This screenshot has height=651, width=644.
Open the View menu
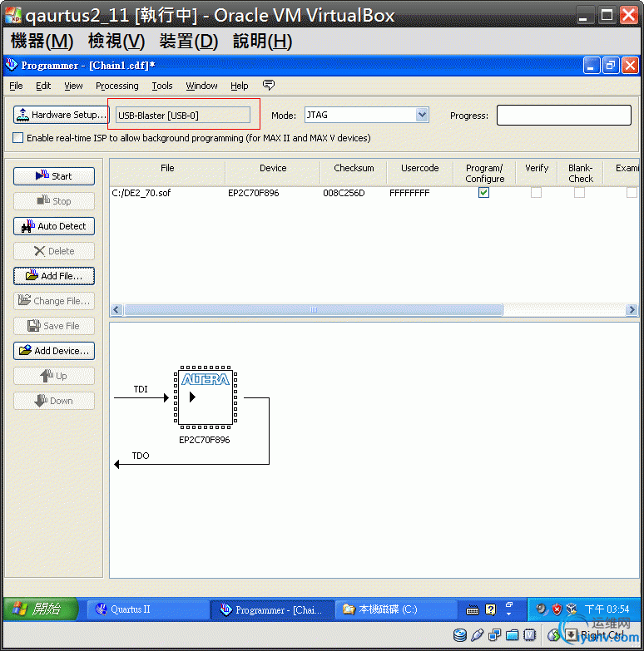pyautogui.click(x=73, y=86)
